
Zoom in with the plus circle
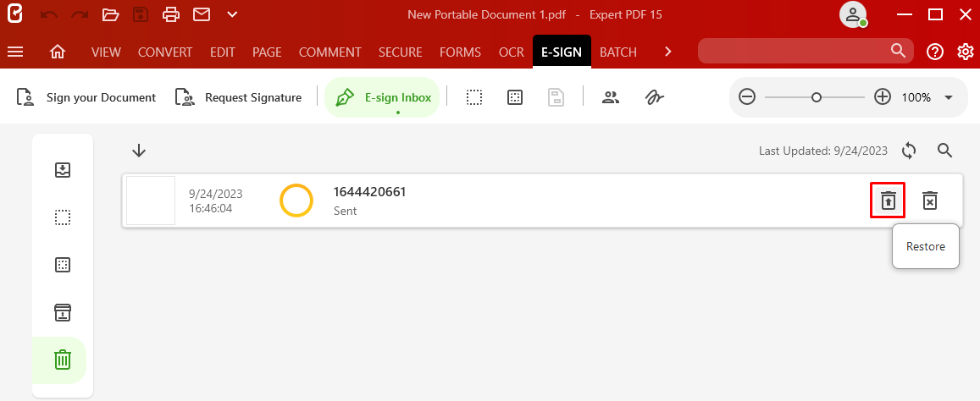[x=883, y=96]
